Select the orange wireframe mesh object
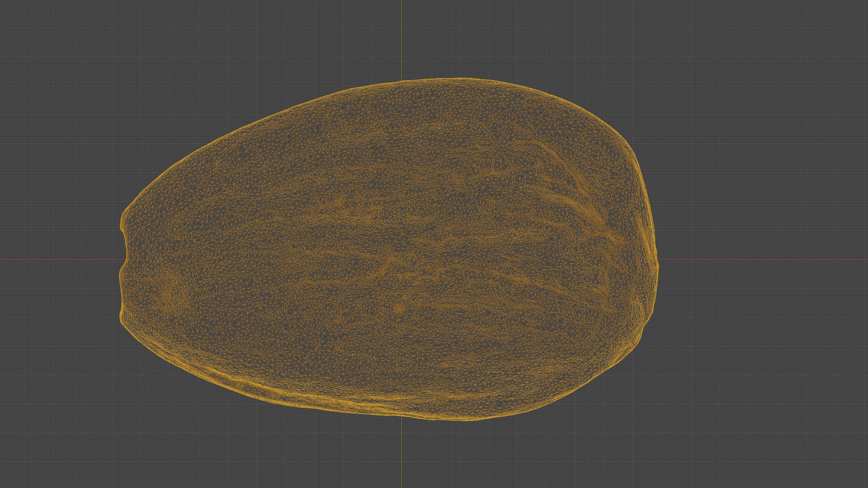Image resolution: width=868 pixels, height=488 pixels. tap(389, 250)
